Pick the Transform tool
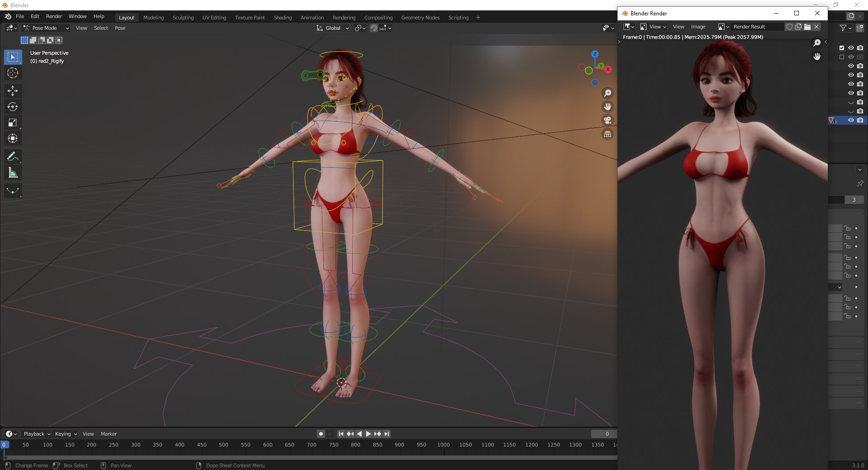The width and height of the screenshot is (868, 470). (13, 138)
